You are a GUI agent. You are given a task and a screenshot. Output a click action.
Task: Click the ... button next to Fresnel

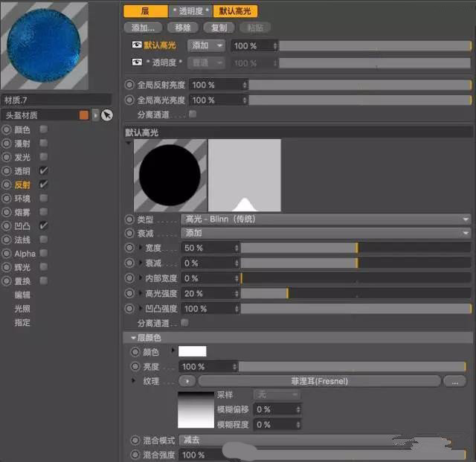tap(454, 381)
